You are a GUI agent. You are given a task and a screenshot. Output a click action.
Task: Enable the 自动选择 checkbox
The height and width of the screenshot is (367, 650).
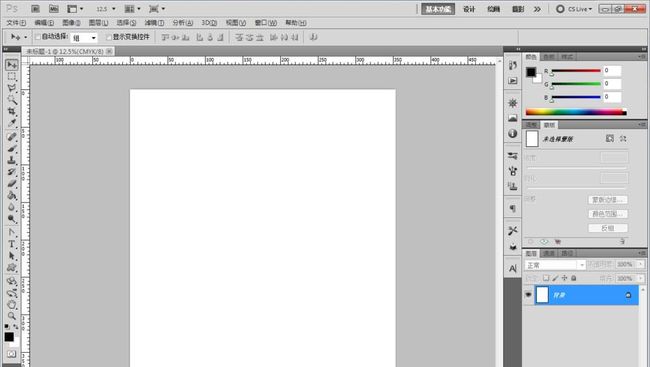click(38, 37)
